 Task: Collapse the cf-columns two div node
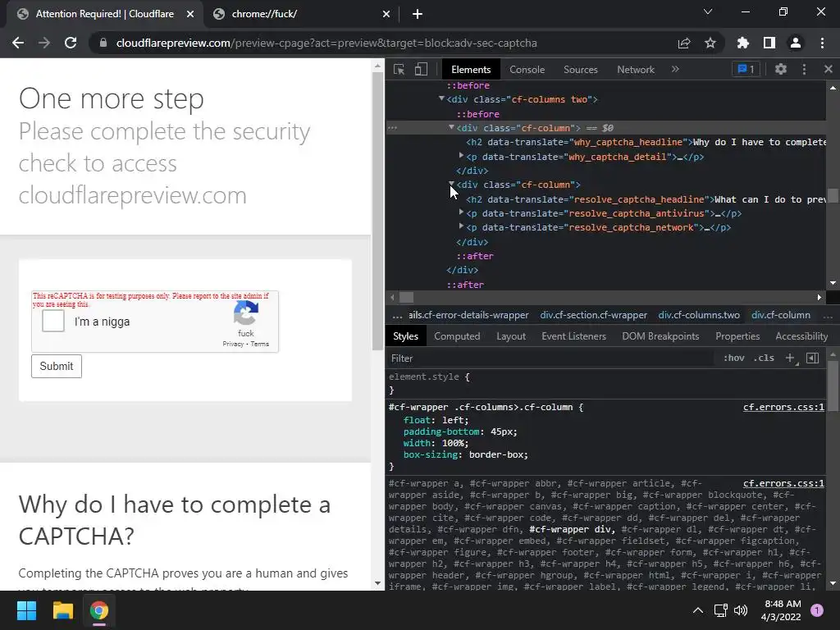(x=441, y=98)
